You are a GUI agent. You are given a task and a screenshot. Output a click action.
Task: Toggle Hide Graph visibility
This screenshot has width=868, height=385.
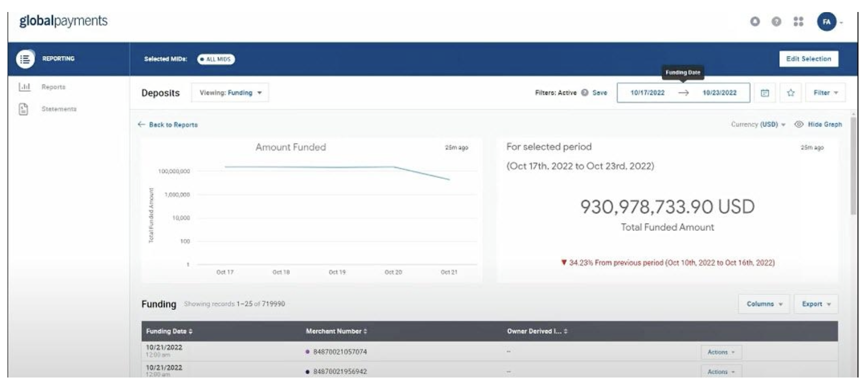coord(818,124)
